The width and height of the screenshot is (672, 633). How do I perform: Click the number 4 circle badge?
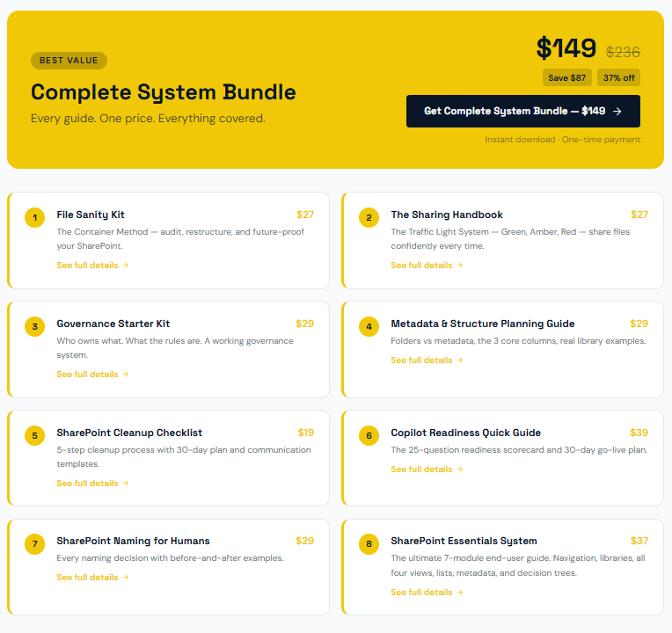pyautogui.click(x=369, y=327)
